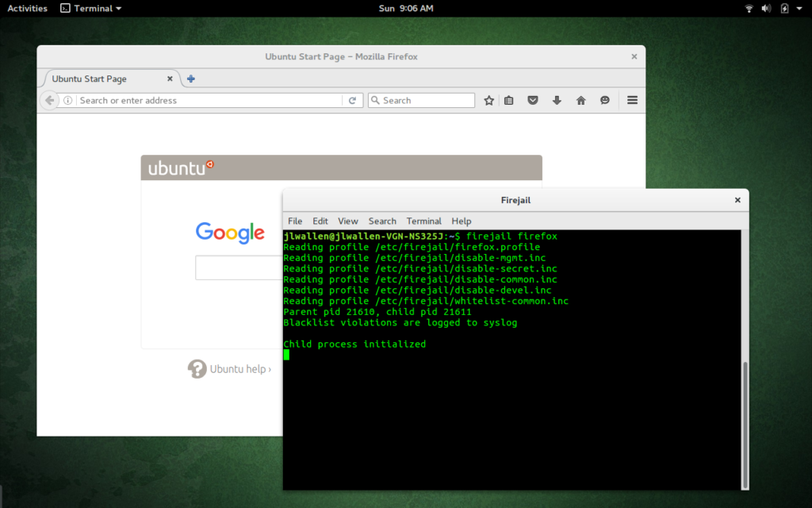
Task: Expand the Terminal app menu in top bar
Action: coord(91,8)
